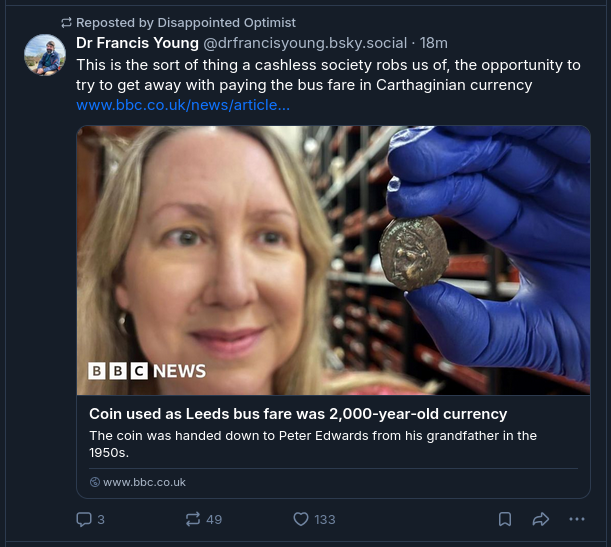Open the three-dot more options menu
This screenshot has width=611, height=547.
tap(577, 519)
